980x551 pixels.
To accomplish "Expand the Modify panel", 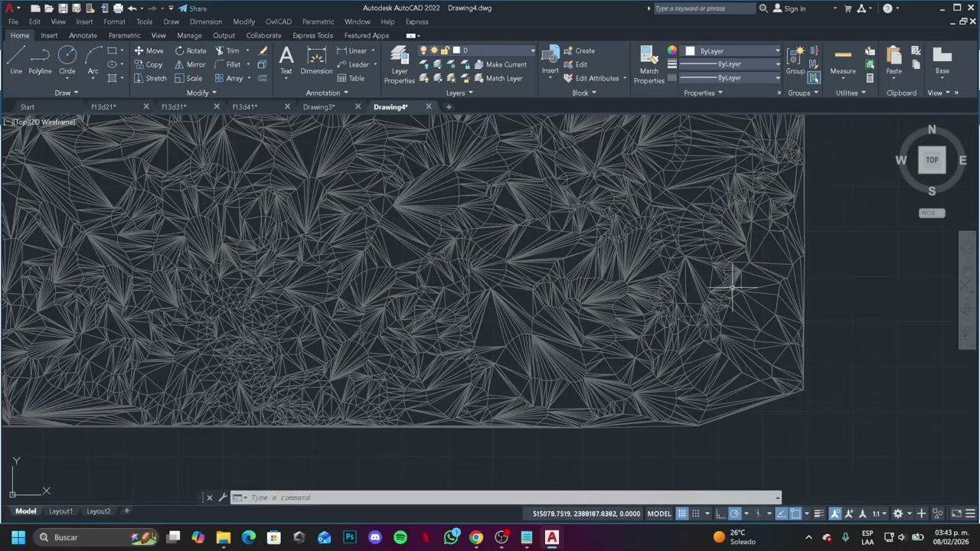I will pyautogui.click(x=202, y=93).
